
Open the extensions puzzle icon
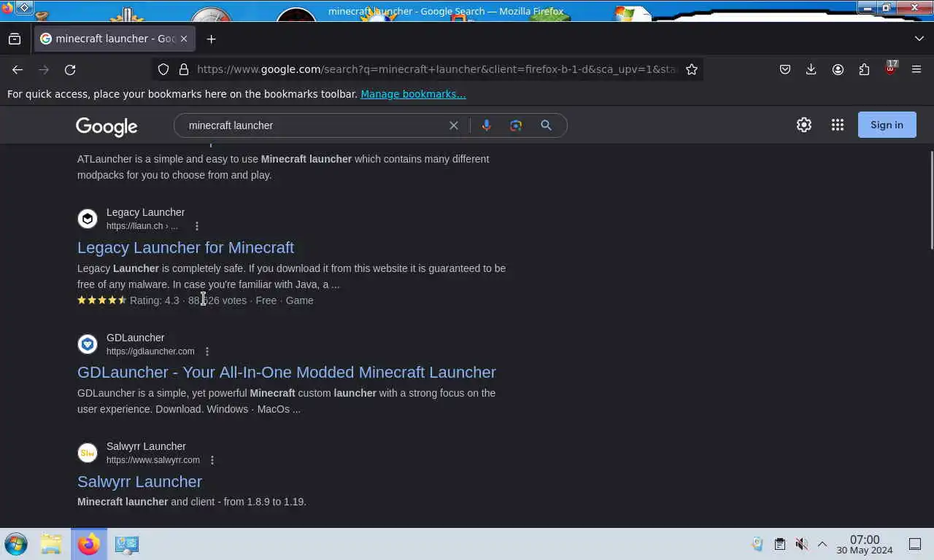[x=864, y=69]
